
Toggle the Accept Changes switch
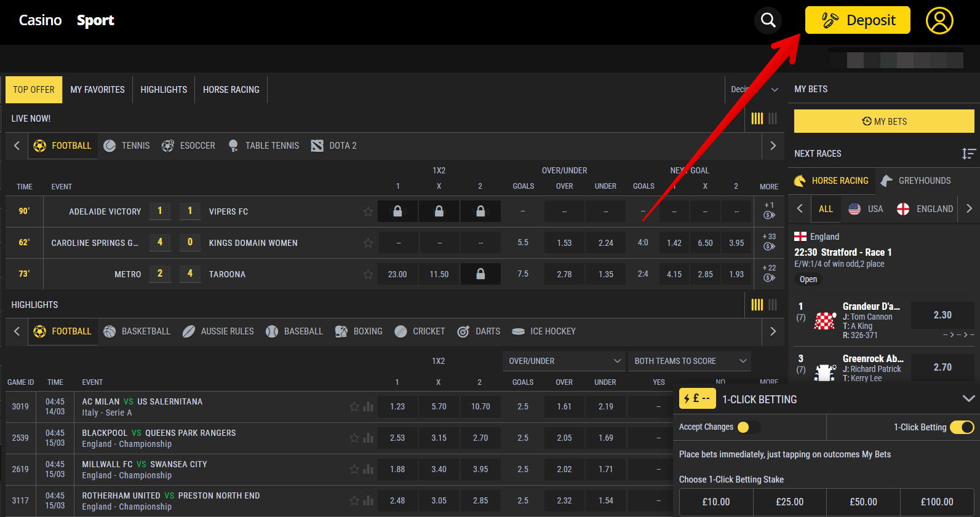748,427
